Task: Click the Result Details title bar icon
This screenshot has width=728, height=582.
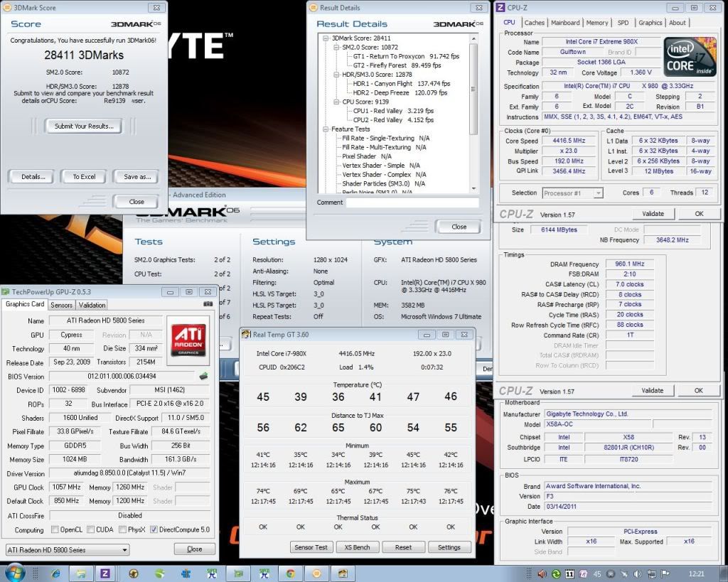Action: (313, 7)
